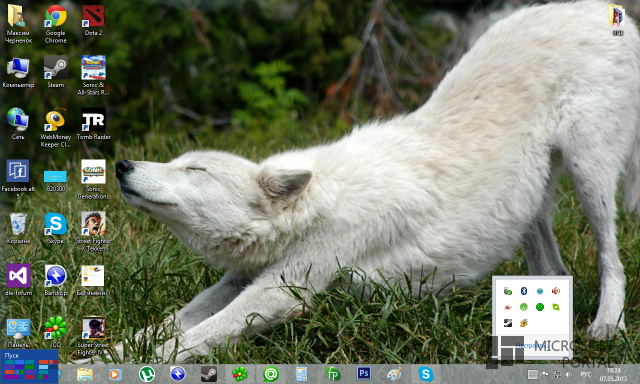Open Photoshop from the taskbar
This screenshot has width=640, height=384.
[x=364, y=373]
